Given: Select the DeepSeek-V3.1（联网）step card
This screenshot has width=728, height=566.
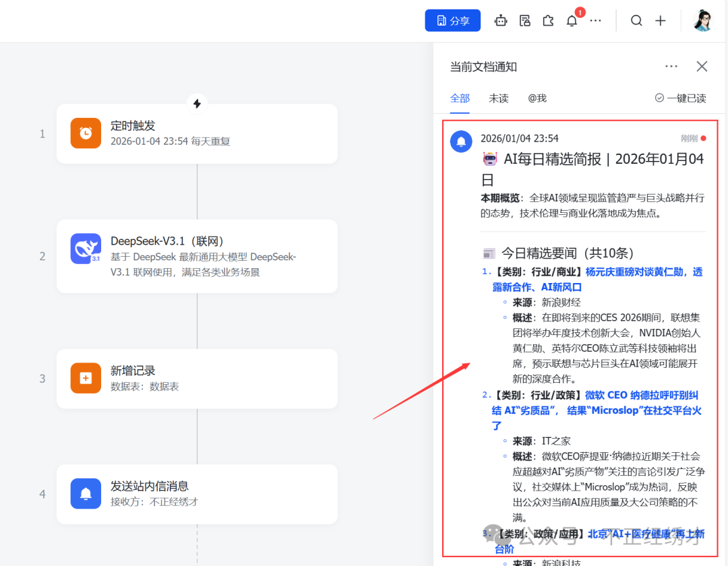Looking at the screenshot, I should (x=197, y=256).
